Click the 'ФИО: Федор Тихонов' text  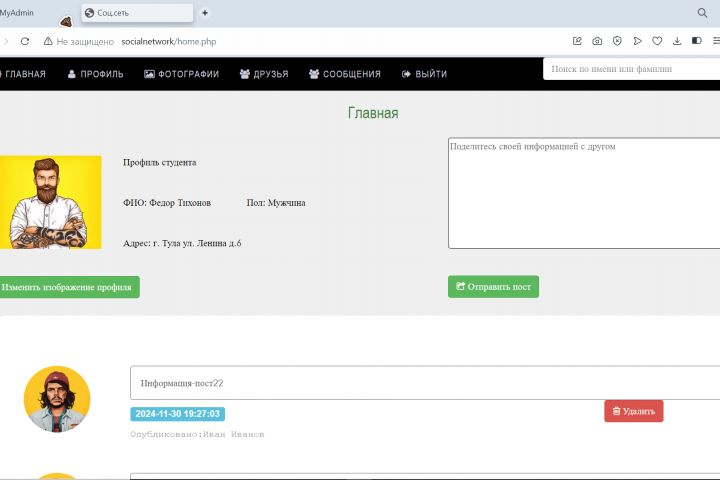pos(167,203)
